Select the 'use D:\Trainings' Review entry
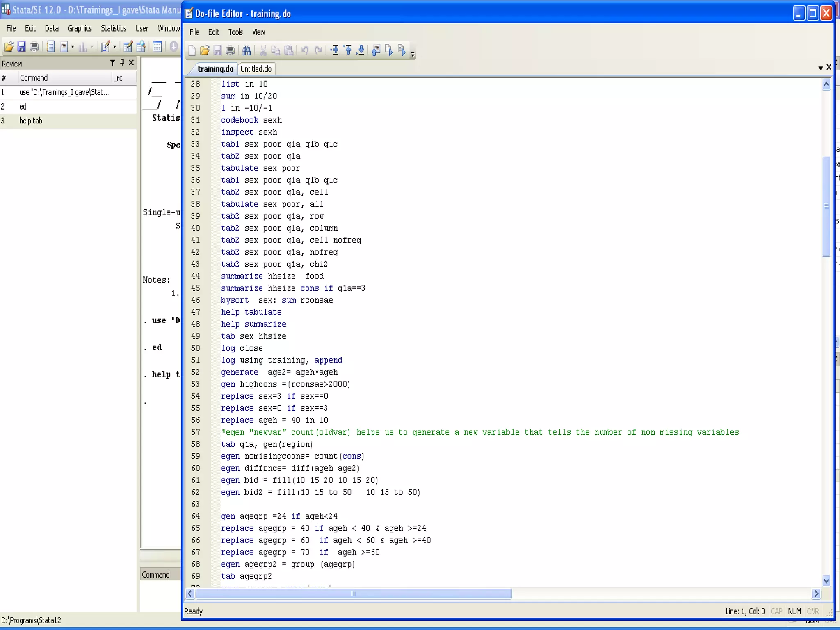Screen dimensions: 840x630 point(68,92)
